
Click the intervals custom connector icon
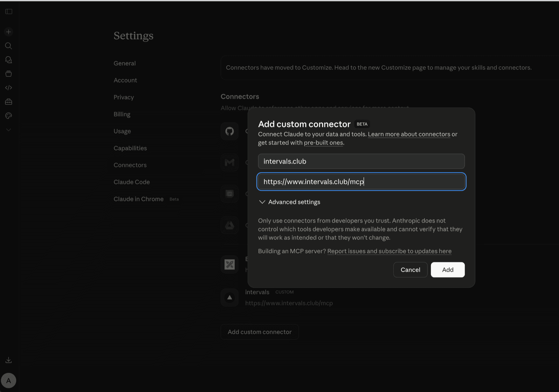[x=230, y=297]
